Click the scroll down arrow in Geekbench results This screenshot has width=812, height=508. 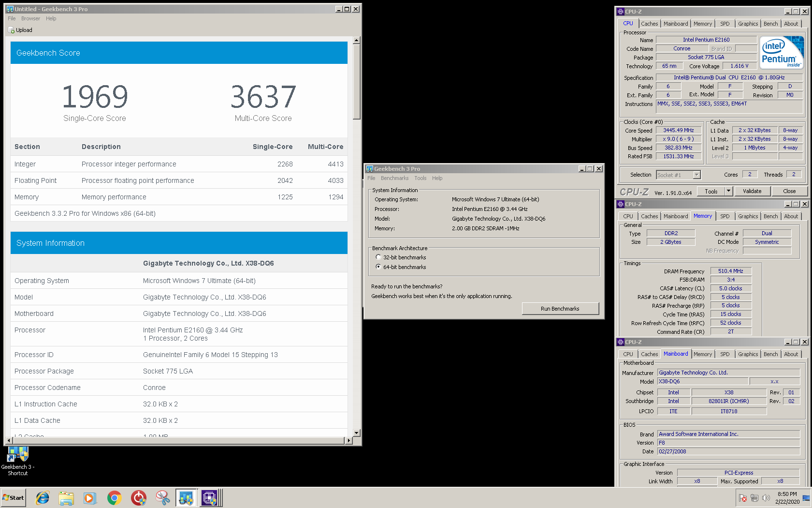click(x=357, y=433)
